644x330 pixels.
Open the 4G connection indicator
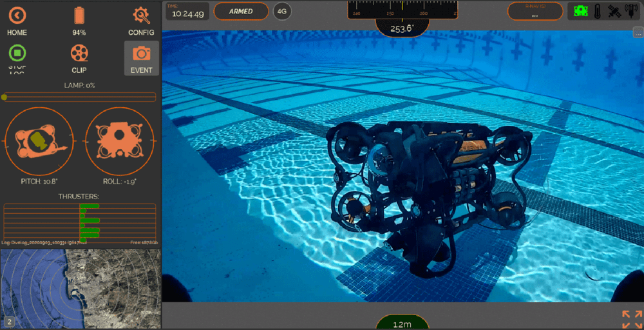click(282, 11)
